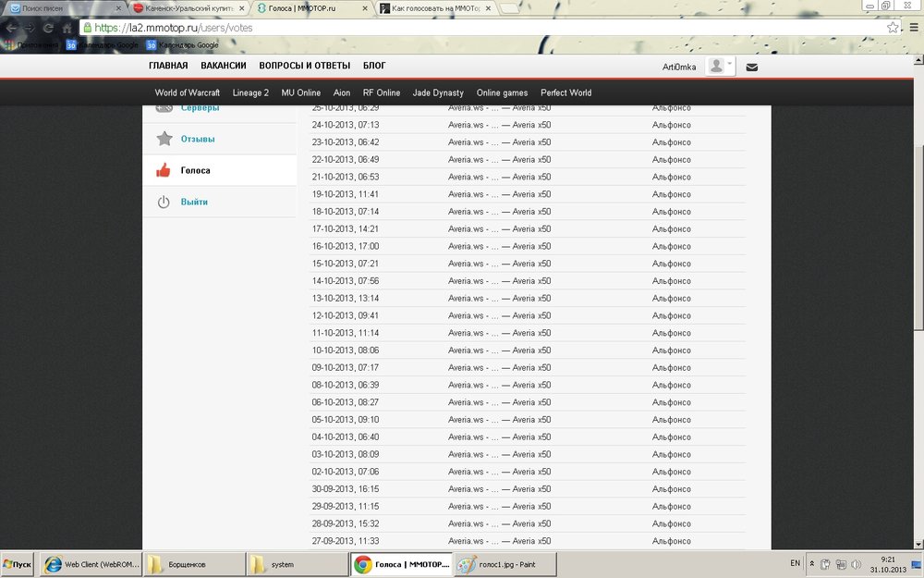Open the Perfect World game section
The width and height of the screenshot is (924, 578).
coord(565,92)
